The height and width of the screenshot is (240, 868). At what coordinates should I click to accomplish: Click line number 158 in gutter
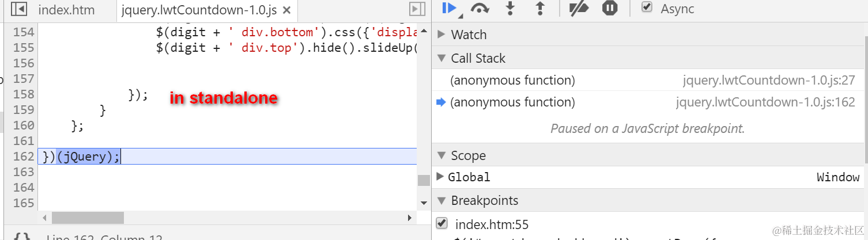[24, 94]
